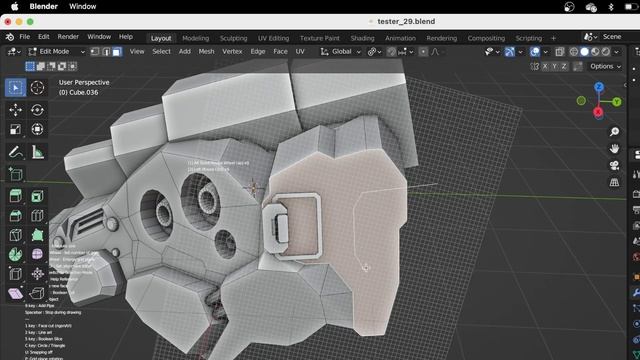
Task: Switch to edge select mode
Action: click(106, 52)
